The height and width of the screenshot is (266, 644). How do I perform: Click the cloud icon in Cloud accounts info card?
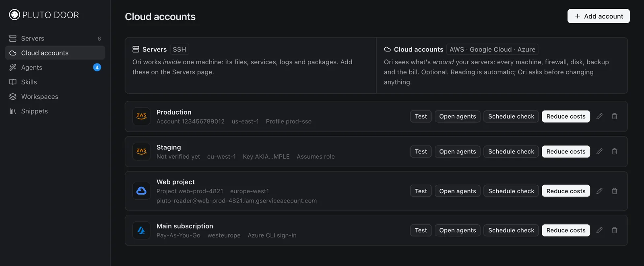387,49
